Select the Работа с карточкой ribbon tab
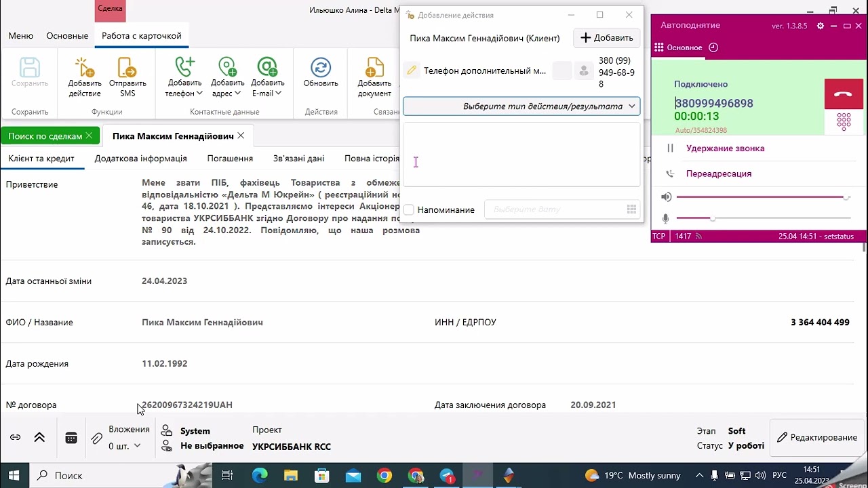 (x=142, y=35)
